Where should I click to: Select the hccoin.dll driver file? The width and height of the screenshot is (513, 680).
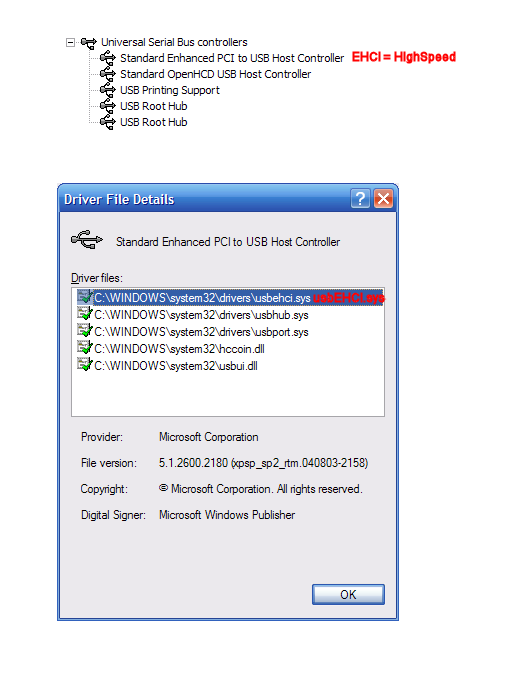click(x=179, y=349)
